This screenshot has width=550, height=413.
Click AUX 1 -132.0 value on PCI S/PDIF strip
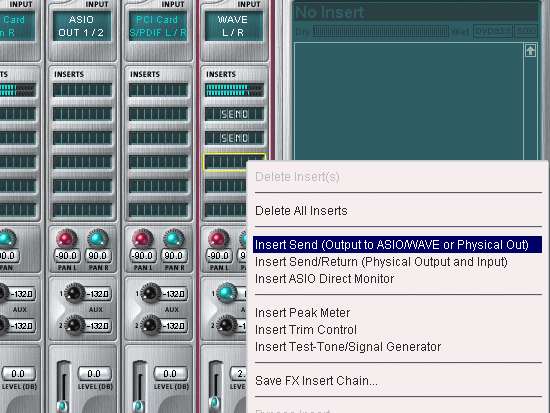[x=174, y=294]
